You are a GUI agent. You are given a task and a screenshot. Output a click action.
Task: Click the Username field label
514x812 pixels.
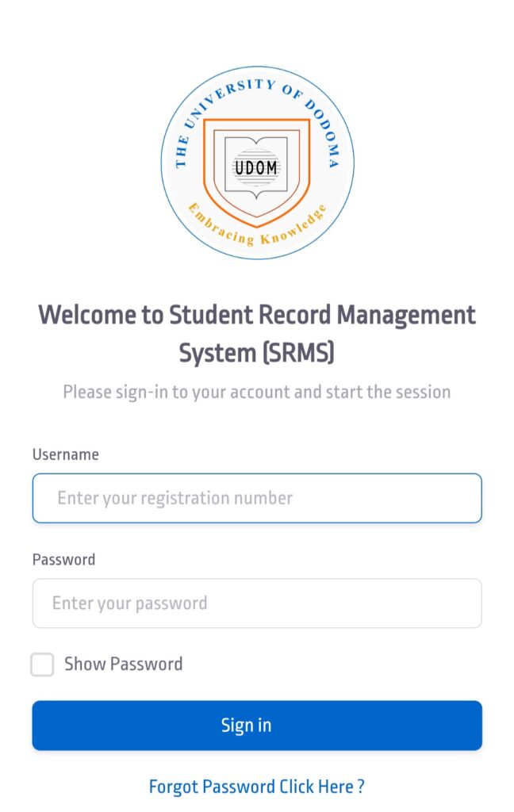tap(66, 454)
